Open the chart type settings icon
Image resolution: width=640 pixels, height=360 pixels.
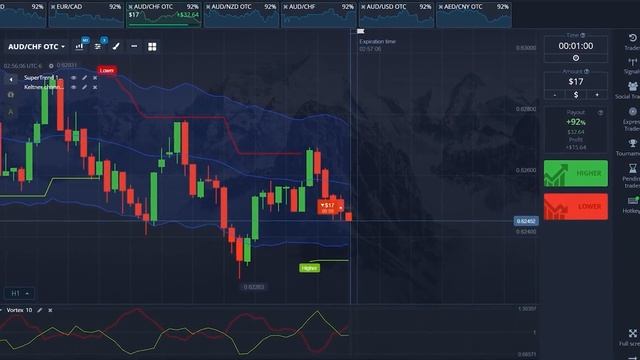79,47
